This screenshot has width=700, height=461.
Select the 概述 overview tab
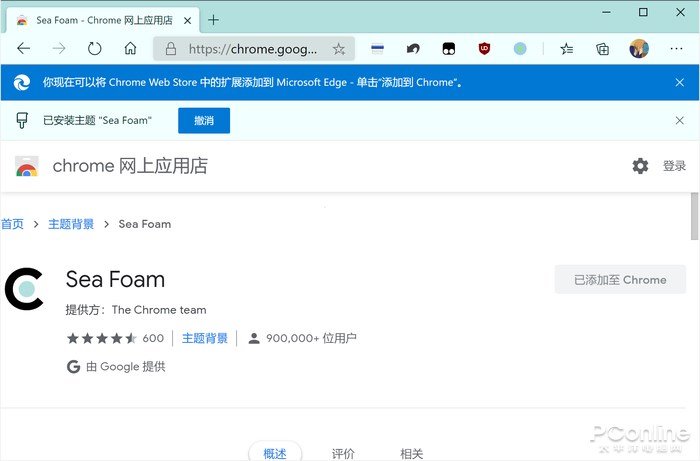pyautogui.click(x=275, y=452)
